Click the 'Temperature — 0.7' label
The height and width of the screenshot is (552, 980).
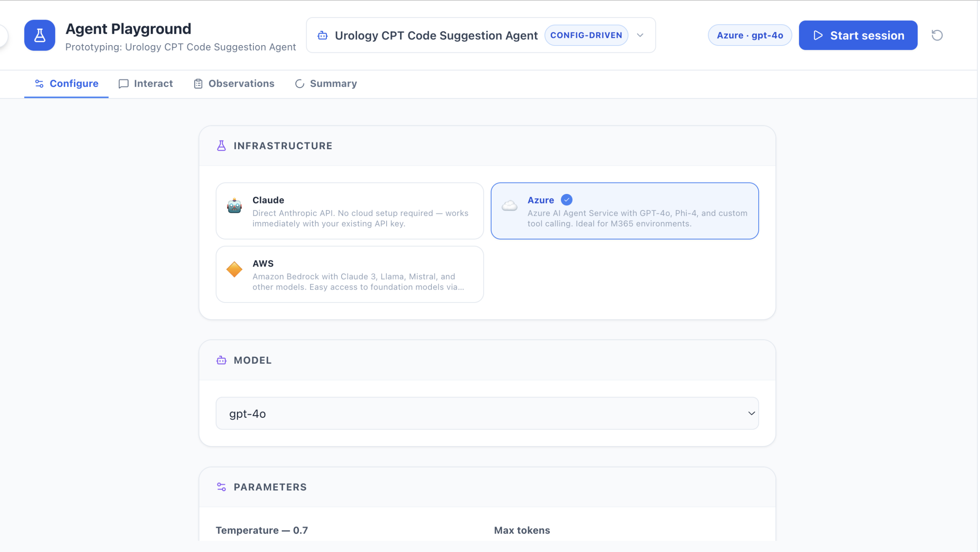point(262,530)
